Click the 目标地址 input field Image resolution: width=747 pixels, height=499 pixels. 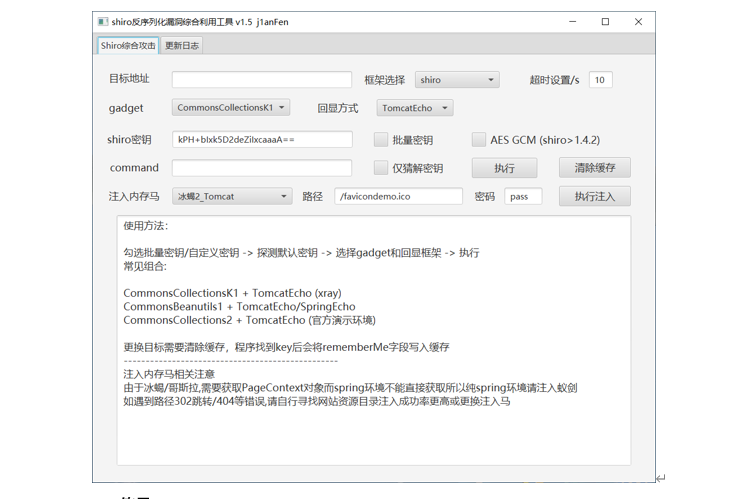pyautogui.click(x=262, y=80)
